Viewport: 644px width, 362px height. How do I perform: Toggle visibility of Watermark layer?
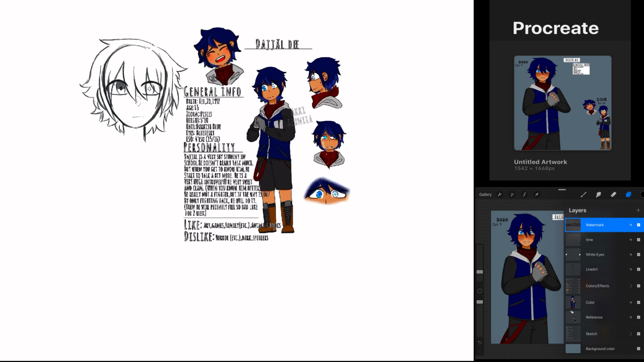(x=639, y=225)
